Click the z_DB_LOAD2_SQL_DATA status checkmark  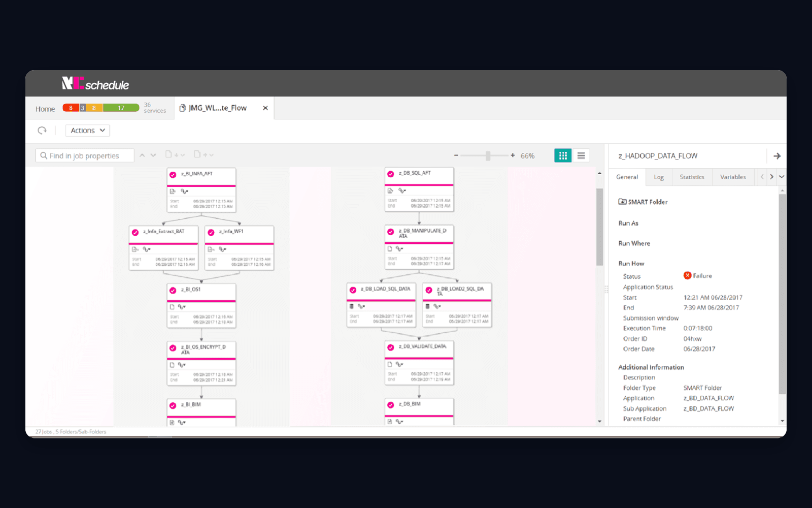tap(428, 290)
